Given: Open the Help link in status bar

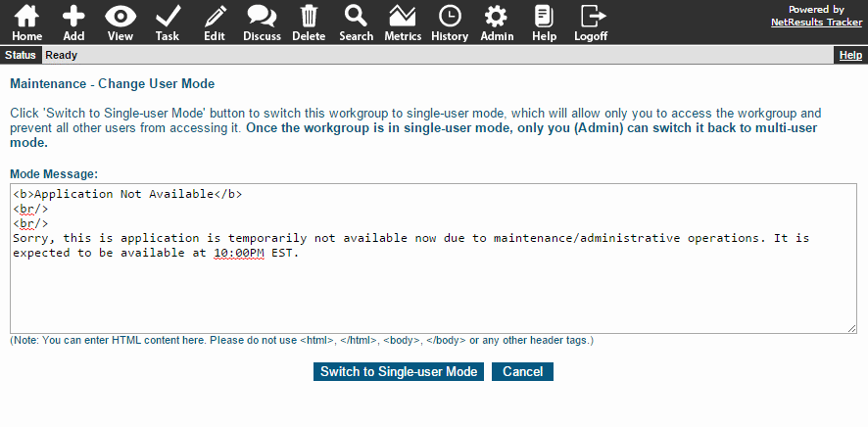Looking at the screenshot, I should point(850,55).
